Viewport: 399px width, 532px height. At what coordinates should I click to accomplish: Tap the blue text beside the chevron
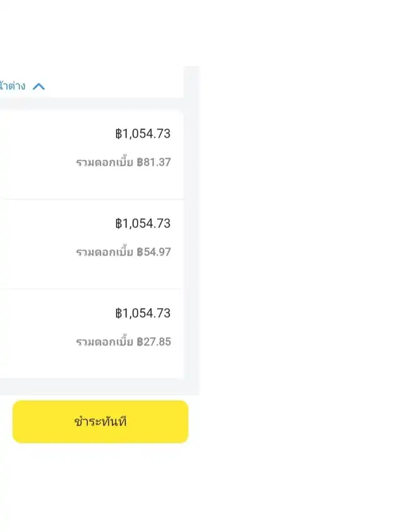12,86
